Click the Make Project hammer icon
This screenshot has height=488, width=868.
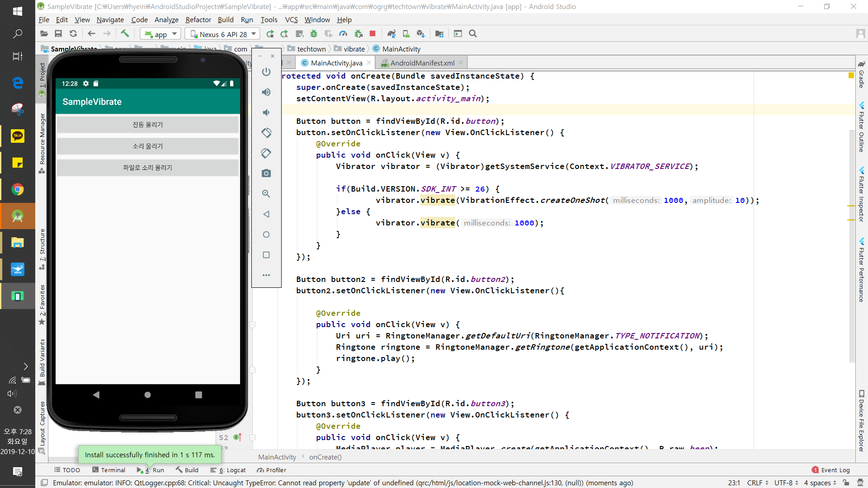pos(125,33)
